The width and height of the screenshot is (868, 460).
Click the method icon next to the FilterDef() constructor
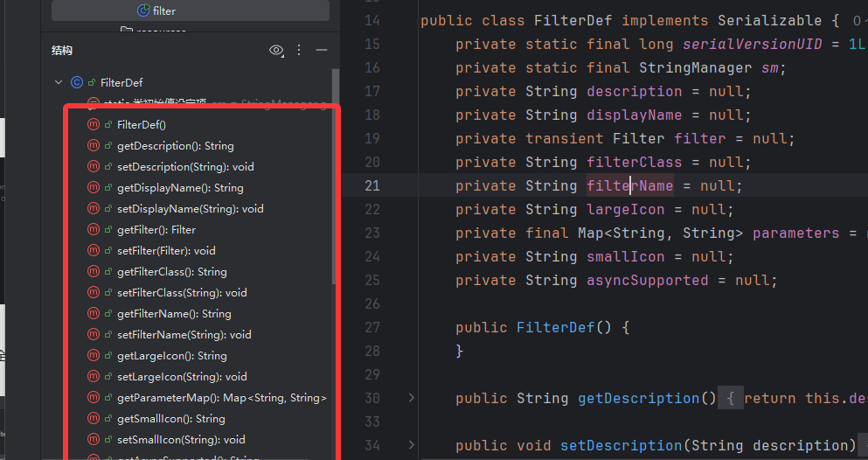point(94,125)
